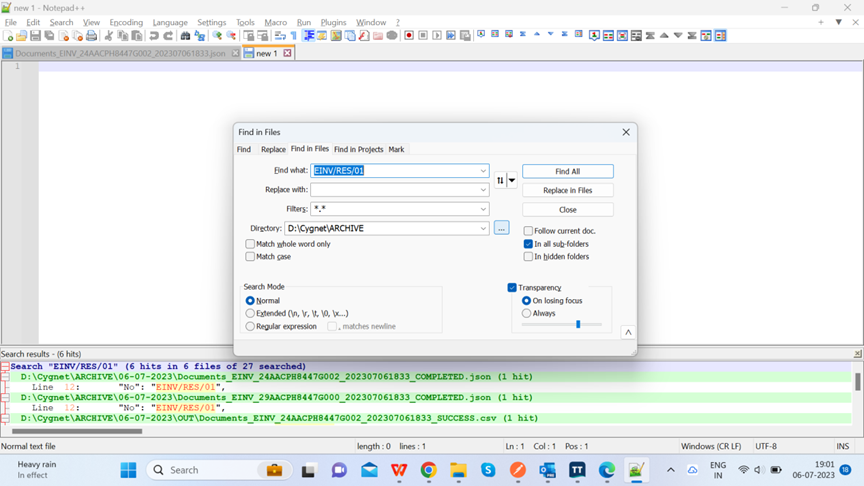This screenshot has height=486, width=864.
Task: Click the New file toolbar icon
Action: (x=9, y=36)
